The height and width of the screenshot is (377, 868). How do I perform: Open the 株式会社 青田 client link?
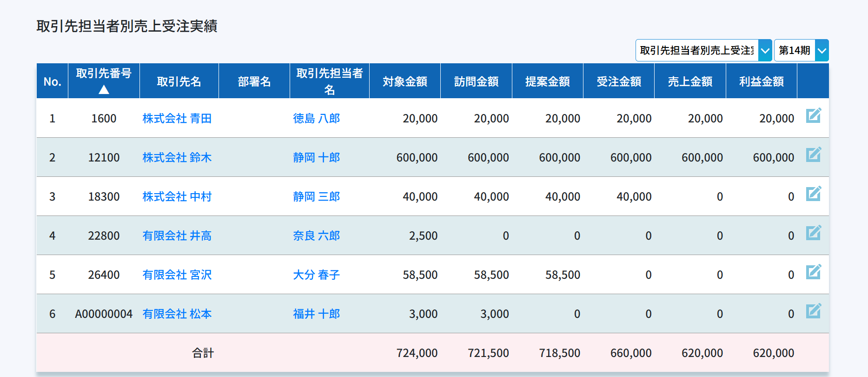coord(177,119)
